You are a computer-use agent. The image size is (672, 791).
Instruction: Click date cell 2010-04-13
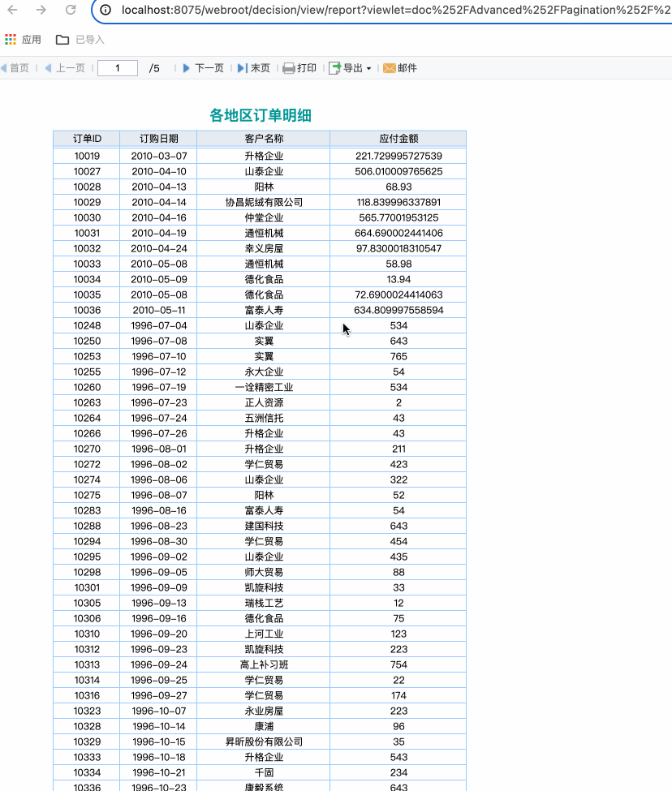[158, 187]
